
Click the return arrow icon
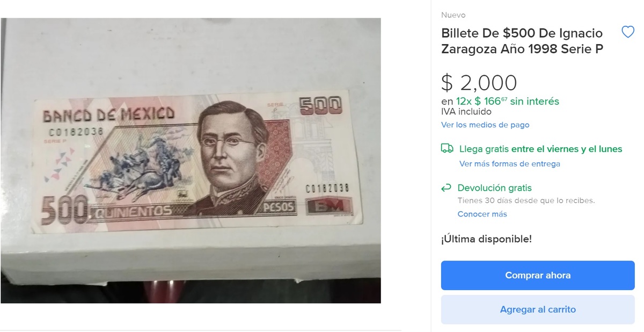(x=446, y=188)
